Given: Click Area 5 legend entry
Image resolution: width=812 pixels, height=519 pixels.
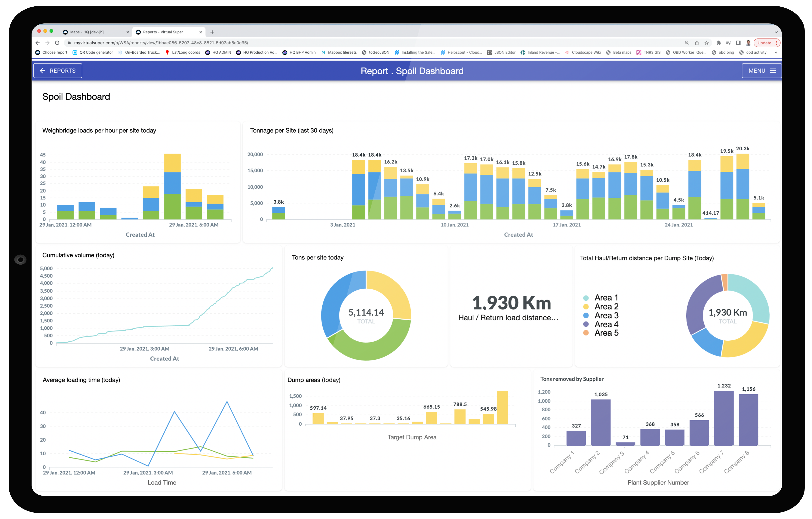Looking at the screenshot, I should pos(601,333).
